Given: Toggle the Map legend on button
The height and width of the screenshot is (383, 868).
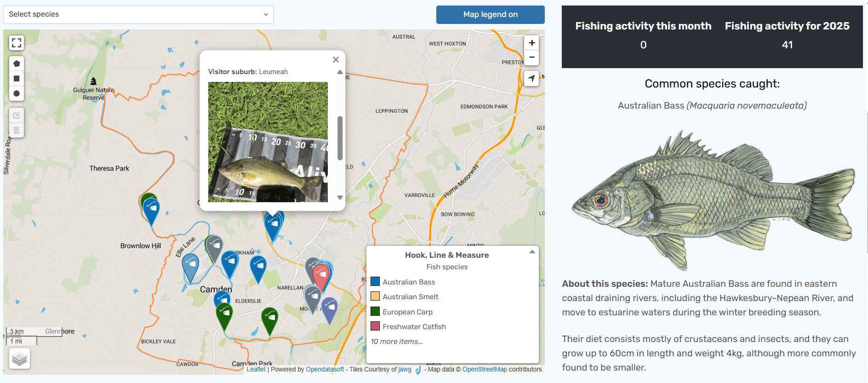Looking at the screenshot, I should pyautogui.click(x=490, y=15).
